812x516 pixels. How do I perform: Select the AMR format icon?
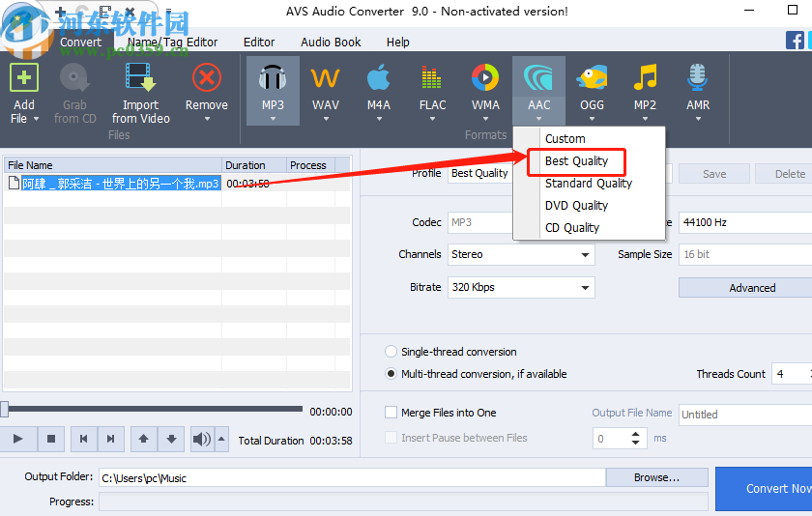pyautogui.click(x=698, y=78)
